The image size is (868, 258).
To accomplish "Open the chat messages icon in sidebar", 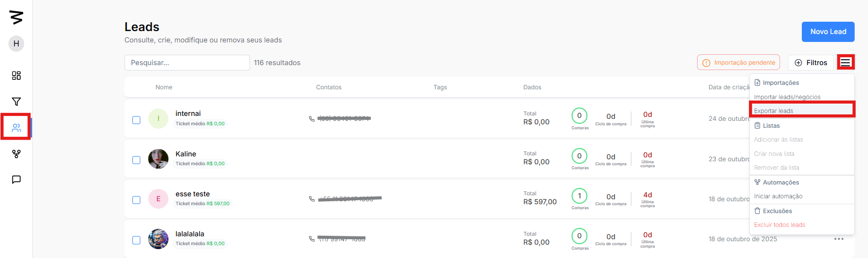I will (16, 180).
